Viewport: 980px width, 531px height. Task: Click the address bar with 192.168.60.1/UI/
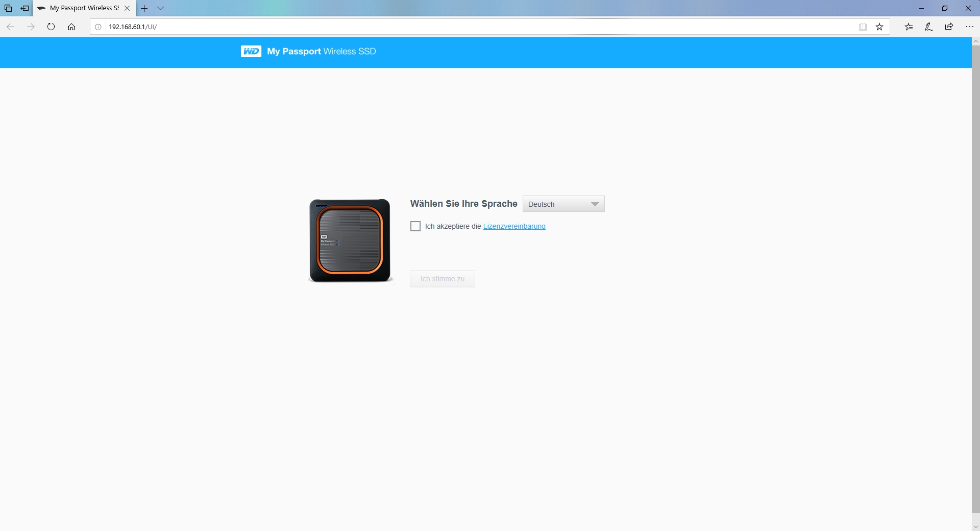coord(480,27)
